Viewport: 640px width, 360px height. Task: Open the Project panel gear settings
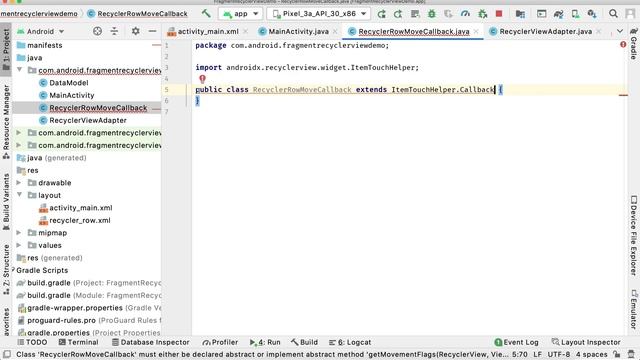coord(136,31)
